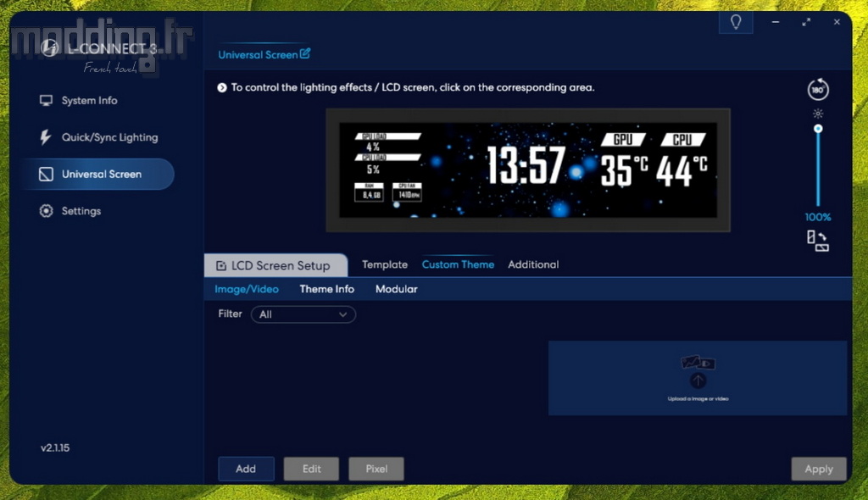
Task: Click the LCD screen preview with clock
Action: [527, 169]
